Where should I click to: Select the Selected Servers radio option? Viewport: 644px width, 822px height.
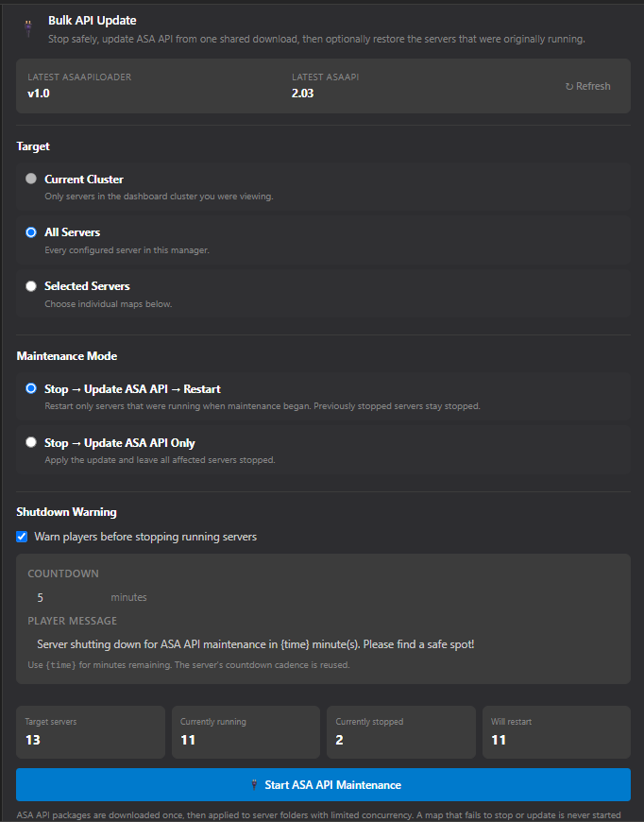[31, 285]
